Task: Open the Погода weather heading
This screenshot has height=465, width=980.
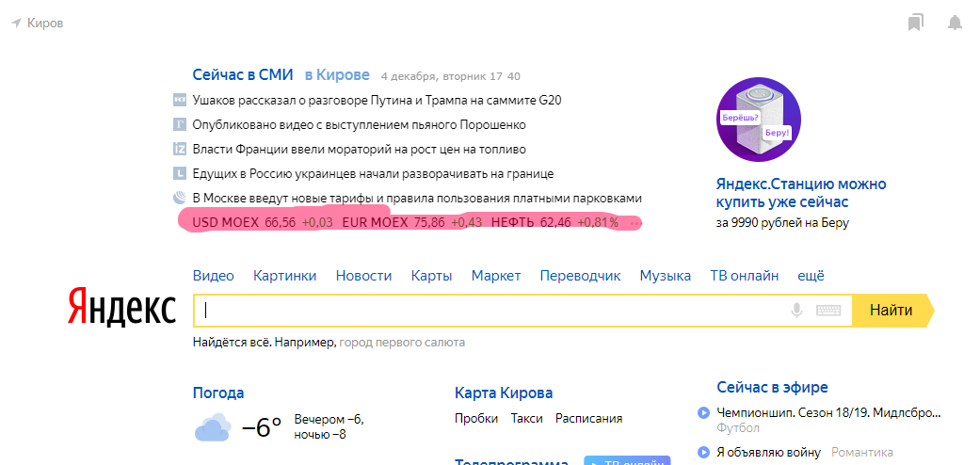Action: [x=218, y=393]
